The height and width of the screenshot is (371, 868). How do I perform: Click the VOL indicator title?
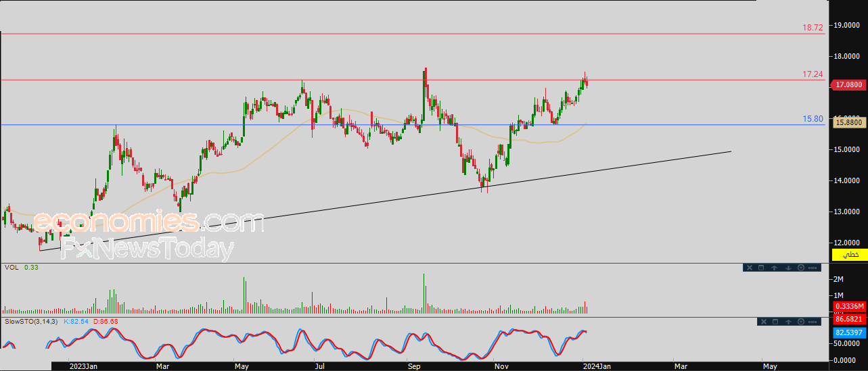[x=11, y=268]
